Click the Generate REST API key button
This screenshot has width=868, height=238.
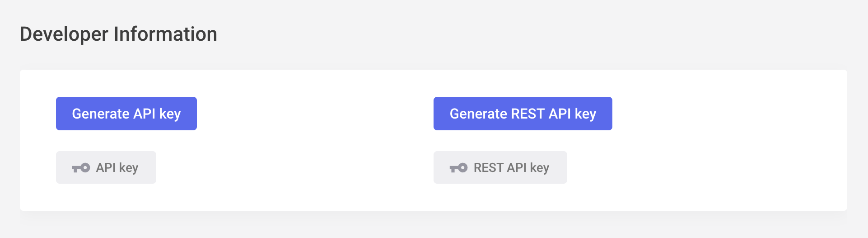coord(523,114)
